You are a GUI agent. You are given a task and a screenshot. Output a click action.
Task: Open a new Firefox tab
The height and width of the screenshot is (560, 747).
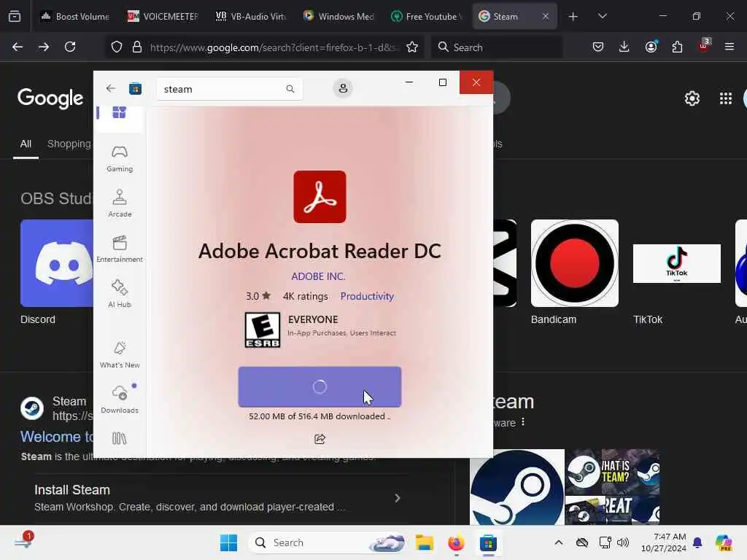[x=573, y=17]
